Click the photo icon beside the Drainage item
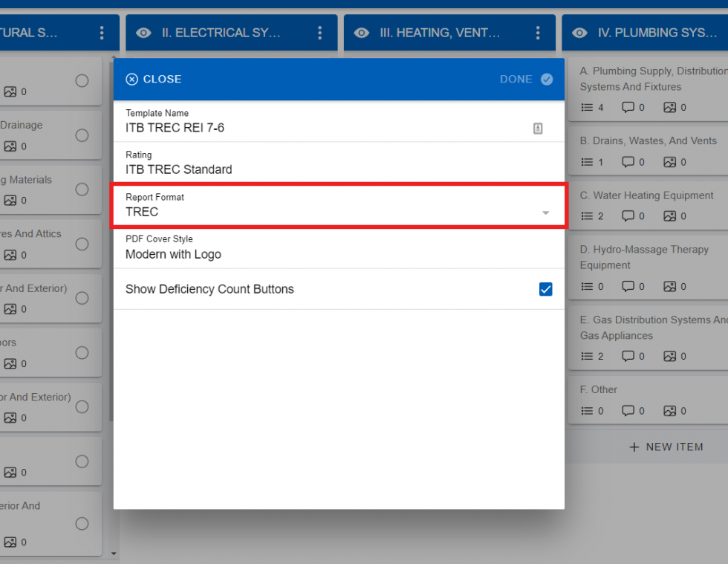Screen dimensions: 728x564 pyautogui.click(x=10, y=146)
